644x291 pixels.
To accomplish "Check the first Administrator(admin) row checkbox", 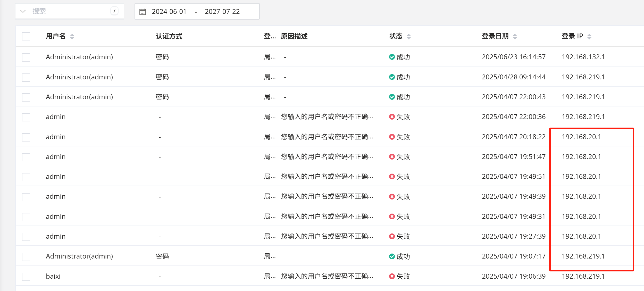I will point(26,57).
